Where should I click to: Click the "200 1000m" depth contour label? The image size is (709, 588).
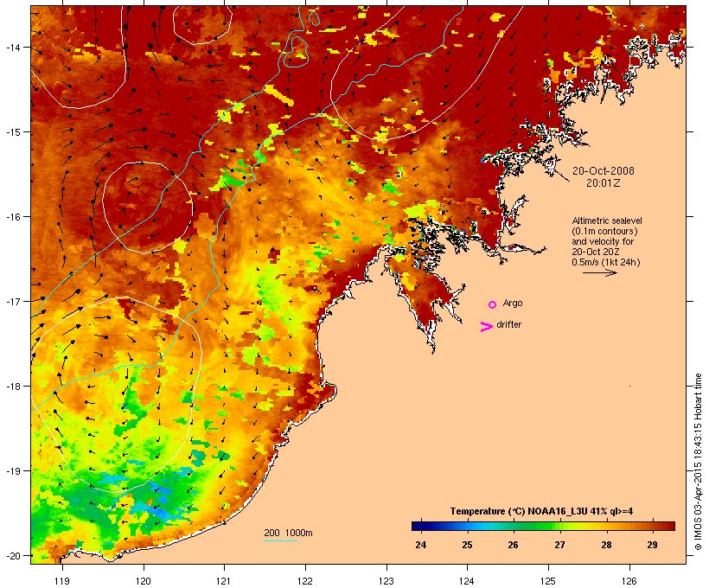coord(288,533)
